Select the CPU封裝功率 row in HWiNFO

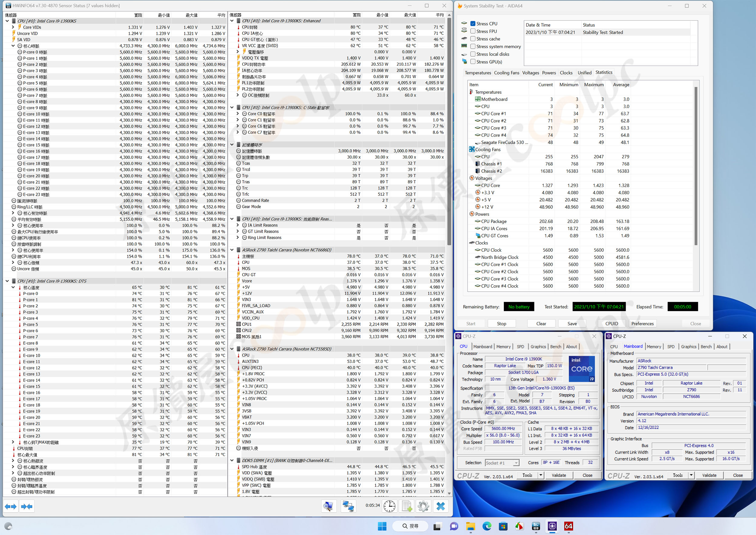point(340,64)
